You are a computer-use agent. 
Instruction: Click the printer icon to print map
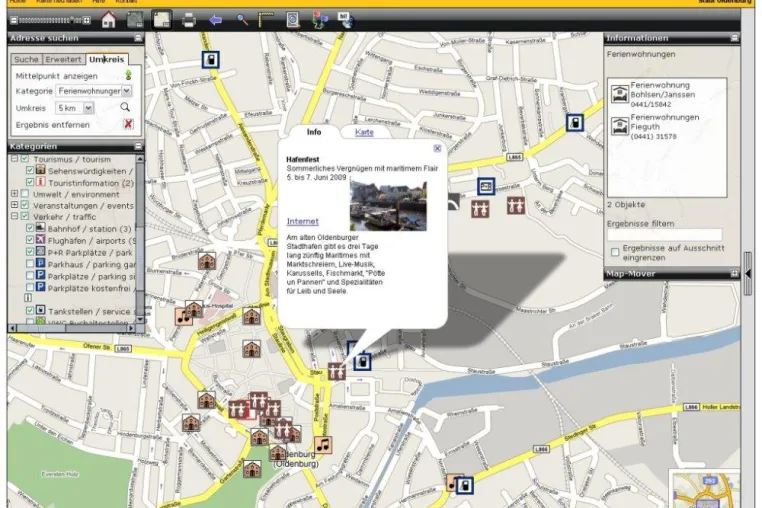pyautogui.click(x=189, y=20)
